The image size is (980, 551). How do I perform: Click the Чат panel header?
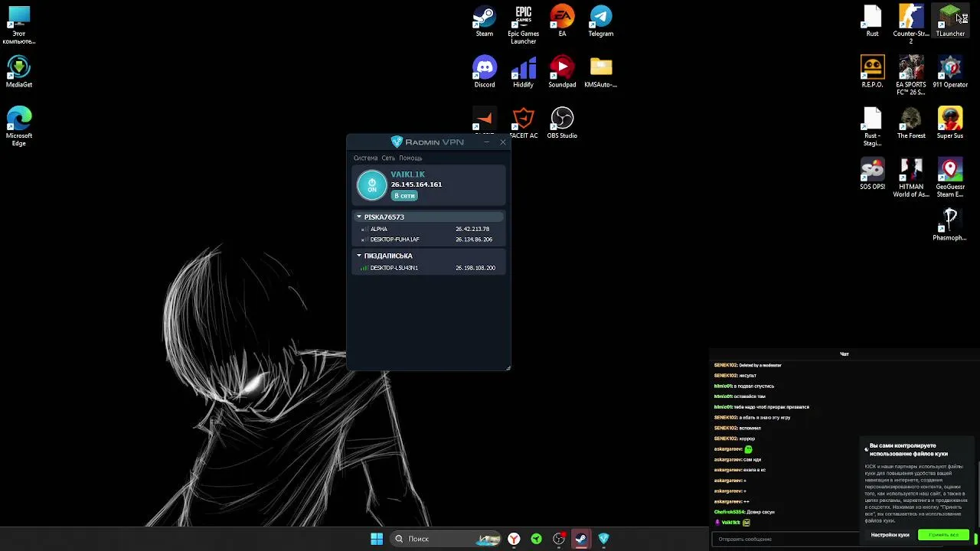click(x=844, y=354)
